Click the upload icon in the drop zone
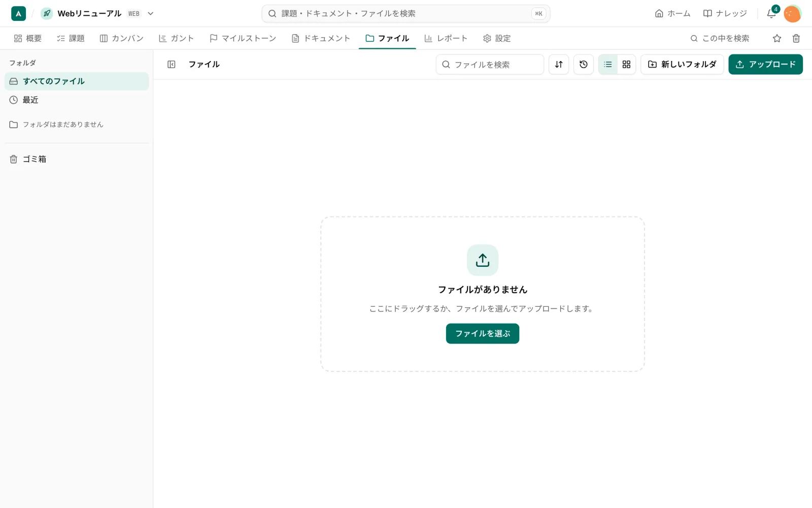Image resolution: width=812 pixels, height=508 pixels. (483, 260)
